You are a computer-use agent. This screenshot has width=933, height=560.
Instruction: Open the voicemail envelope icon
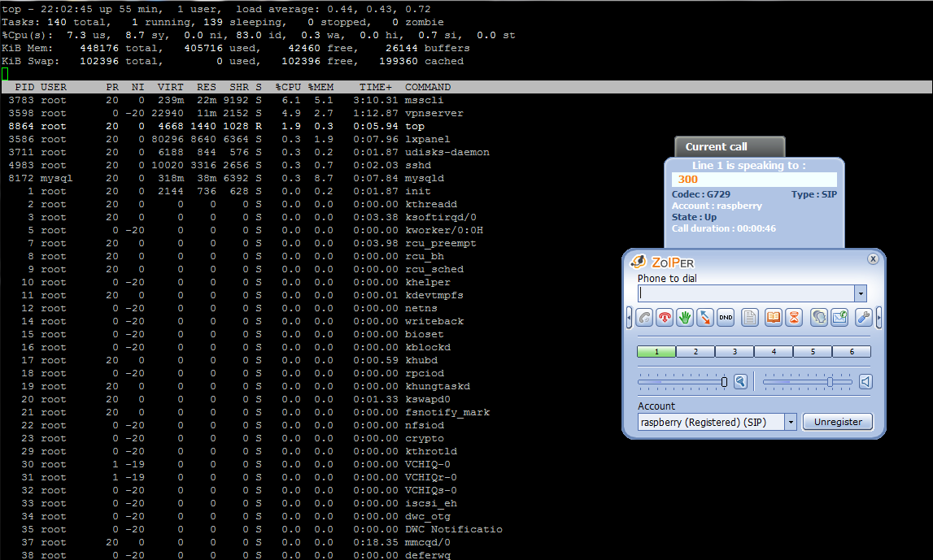click(x=839, y=318)
